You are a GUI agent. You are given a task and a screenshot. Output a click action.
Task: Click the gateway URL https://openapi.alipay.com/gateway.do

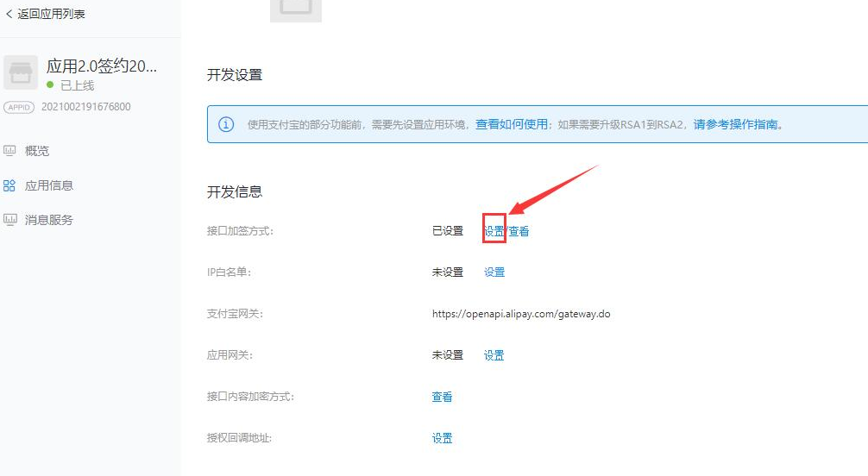(521, 314)
